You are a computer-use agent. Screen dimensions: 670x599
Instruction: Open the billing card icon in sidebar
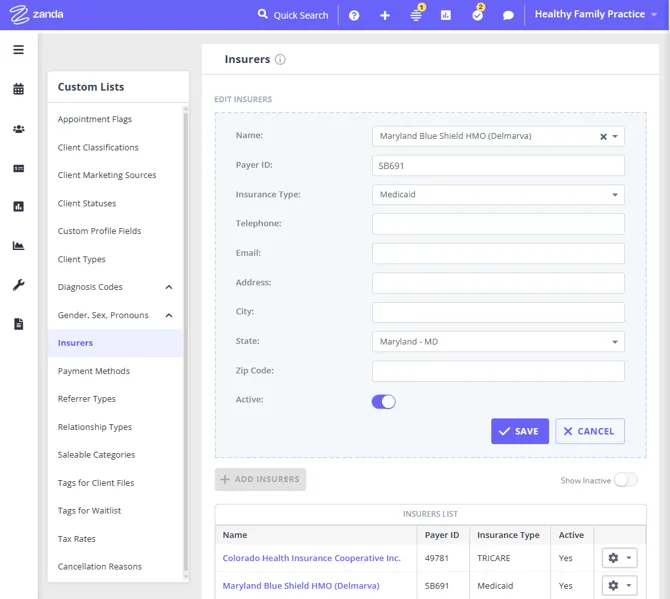click(x=18, y=168)
